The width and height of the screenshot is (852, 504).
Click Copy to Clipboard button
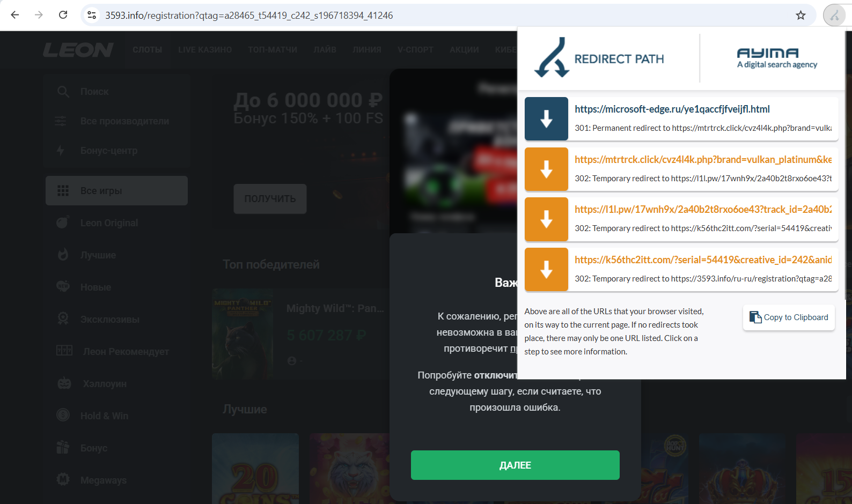[x=789, y=317]
